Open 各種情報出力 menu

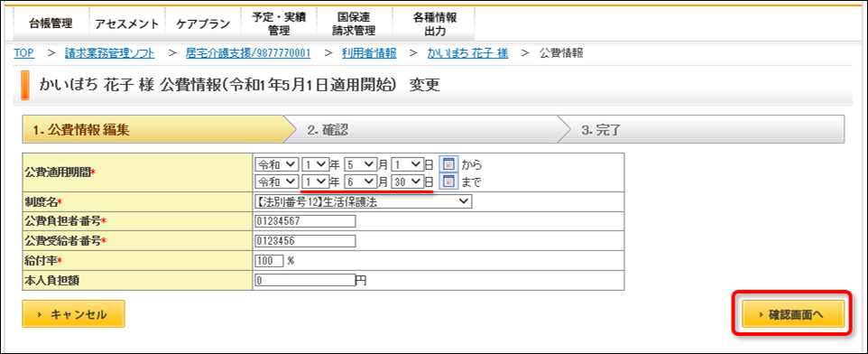[x=434, y=23]
